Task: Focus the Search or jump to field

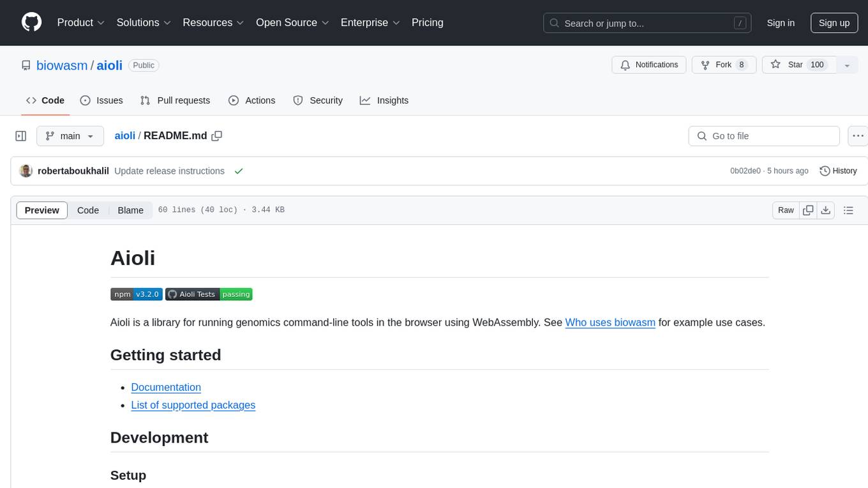Action: pos(648,23)
